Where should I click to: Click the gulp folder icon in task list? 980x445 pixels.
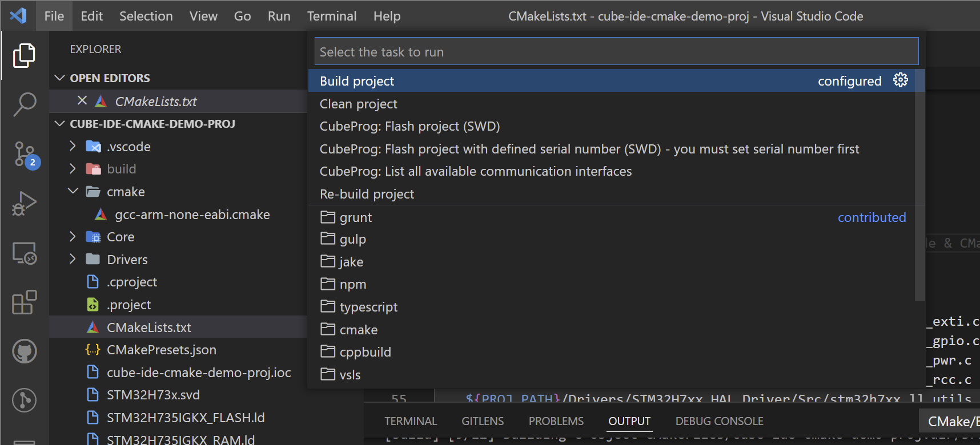tap(328, 238)
